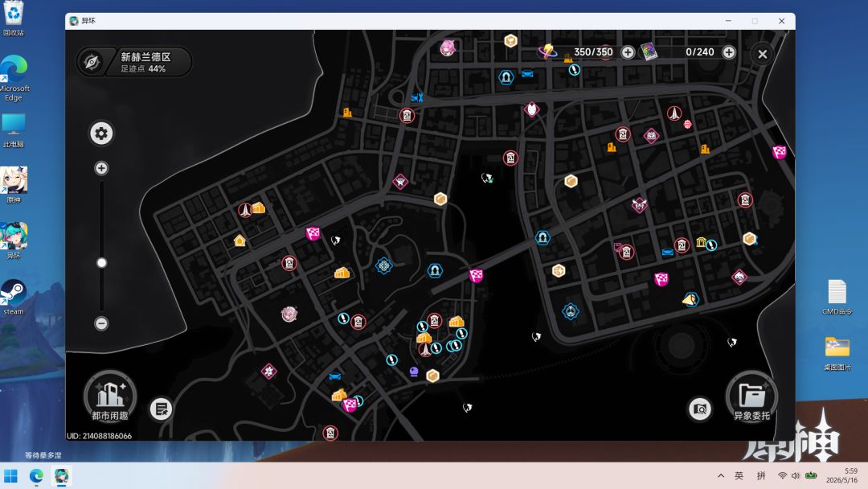Image resolution: width=868 pixels, height=489 pixels.
Task: Select the checkered flag marker at far east edge
Action: pos(780,151)
